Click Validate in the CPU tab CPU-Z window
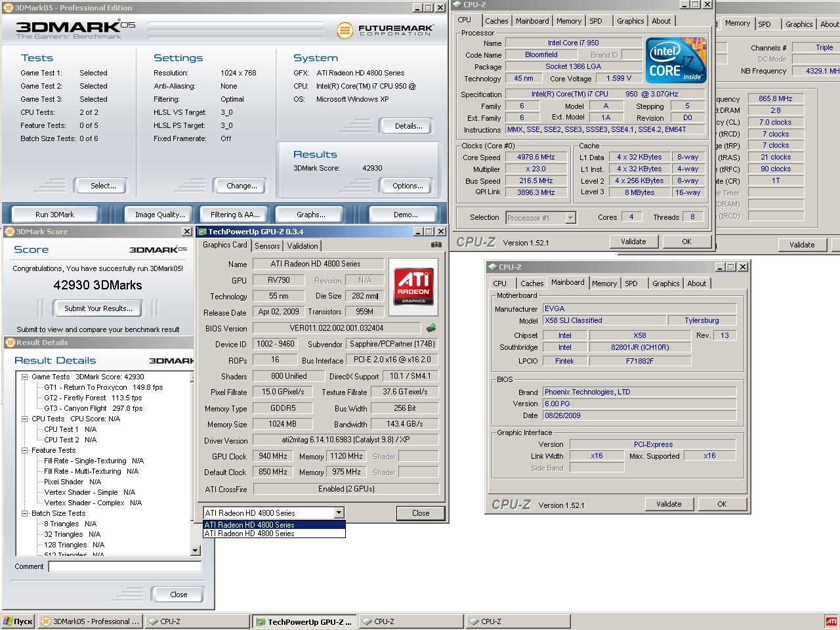 click(633, 241)
